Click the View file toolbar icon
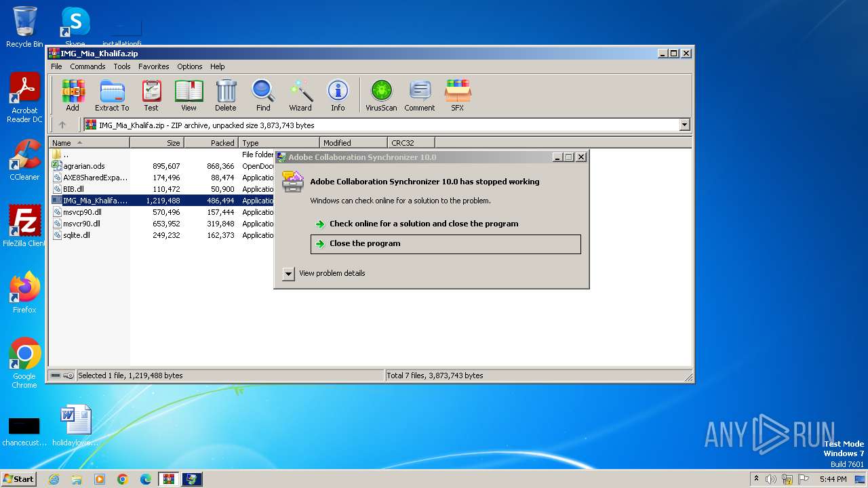868x488 pixels. point(189,95)
